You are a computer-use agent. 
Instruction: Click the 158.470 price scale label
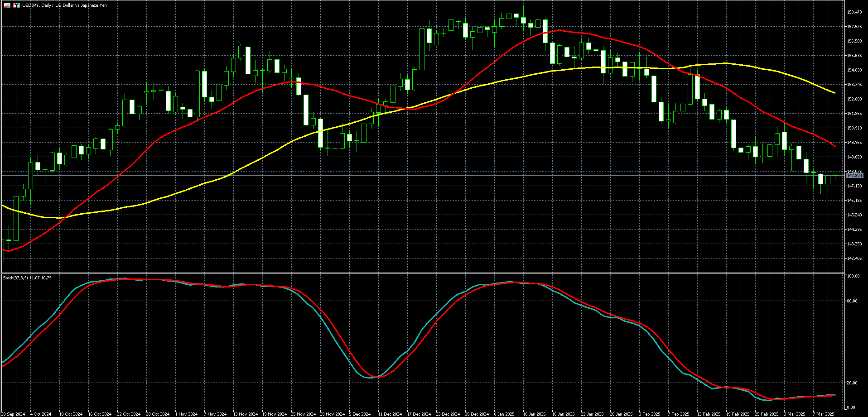coord(854,12)
